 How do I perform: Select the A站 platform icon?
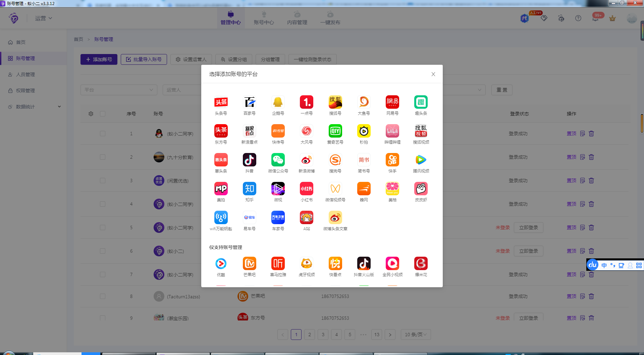(307, 217)
